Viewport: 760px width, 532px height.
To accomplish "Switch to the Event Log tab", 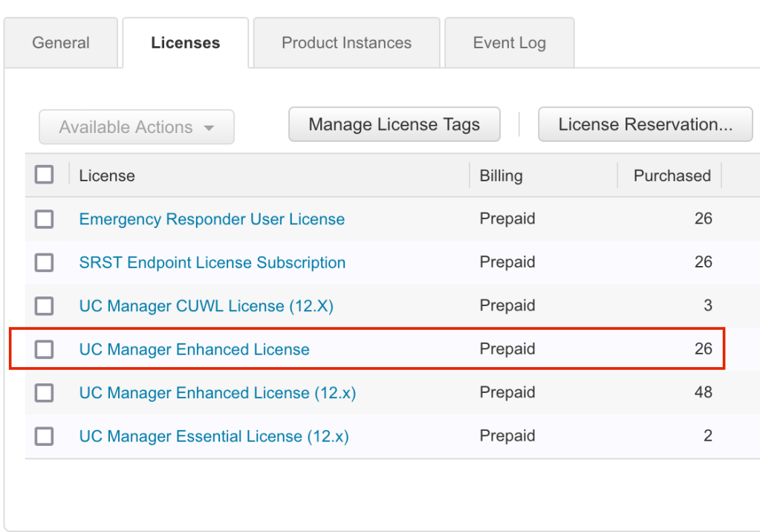I will (509, 43).
